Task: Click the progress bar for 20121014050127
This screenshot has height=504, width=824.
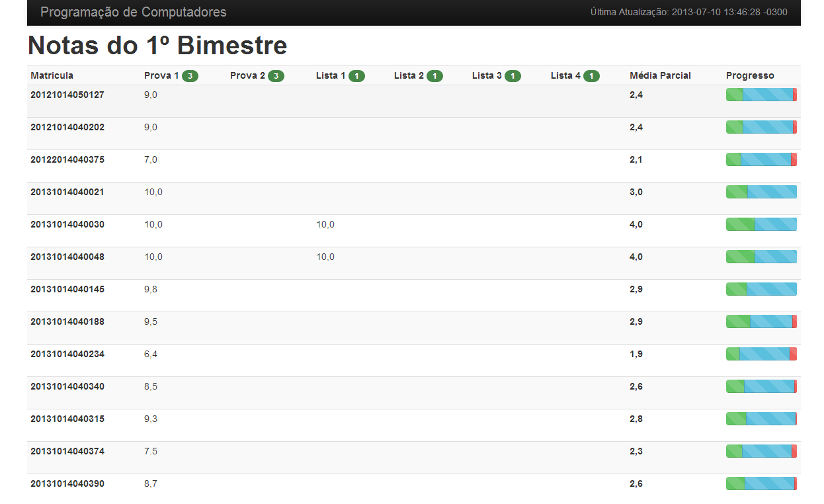Action: coord(761,95)
